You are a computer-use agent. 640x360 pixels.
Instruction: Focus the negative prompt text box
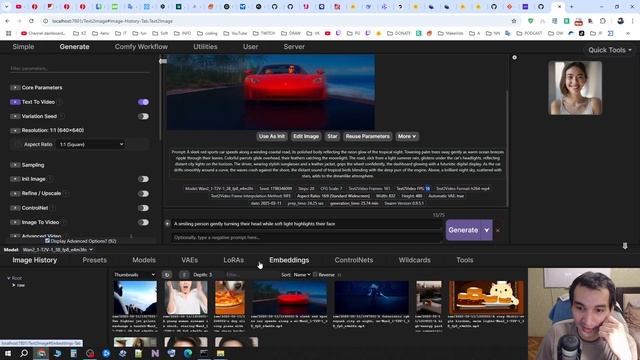306,237
